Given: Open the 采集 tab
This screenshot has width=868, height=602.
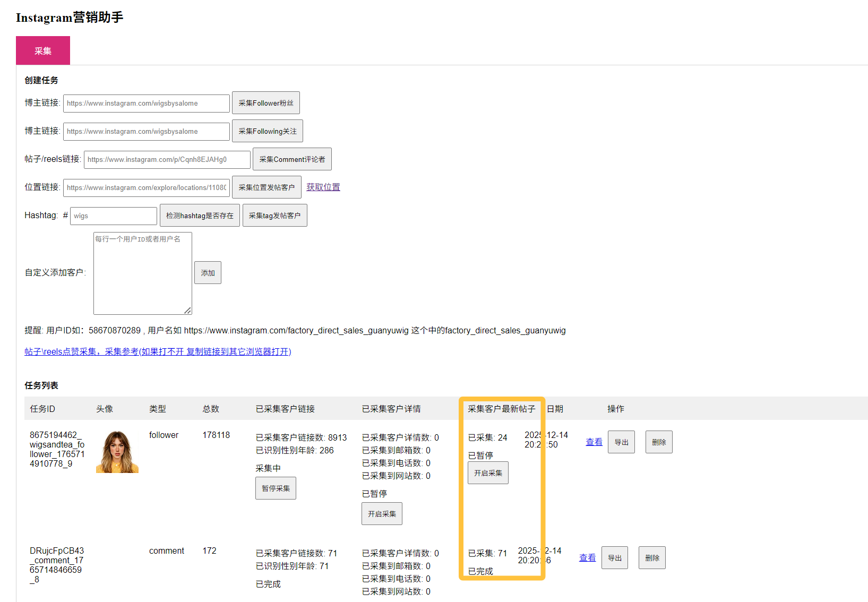Looking at the screenshot, I should point(43,51).
